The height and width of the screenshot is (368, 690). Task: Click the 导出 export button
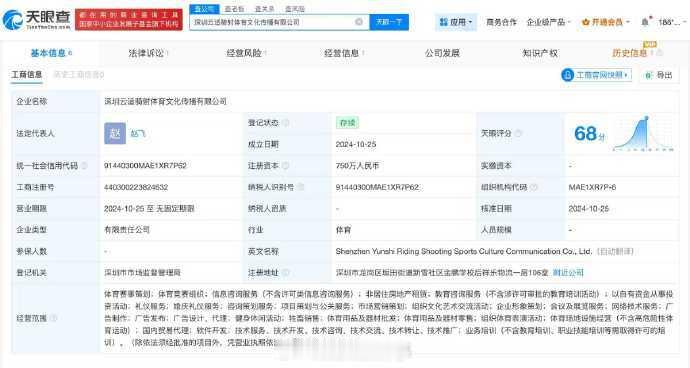[x=659, y=75]
